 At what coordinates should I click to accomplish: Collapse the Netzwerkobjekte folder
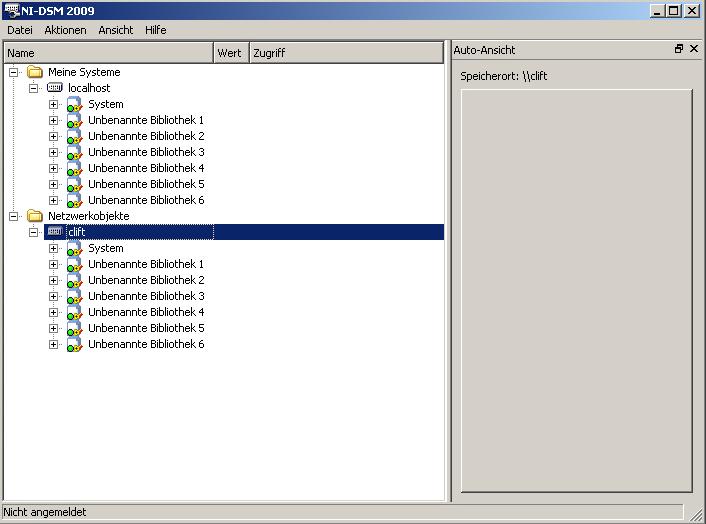pyautogui.click(x=14, y=216)
